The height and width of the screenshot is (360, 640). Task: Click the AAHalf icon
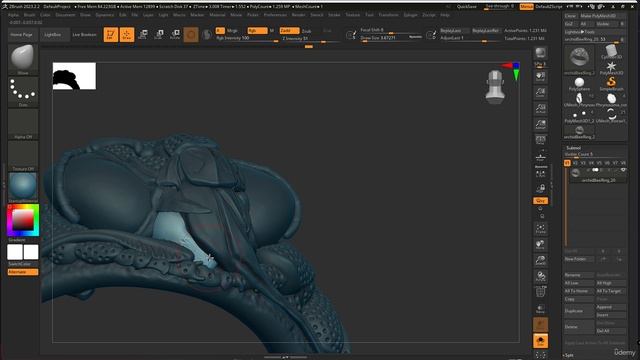pos(540,124)
